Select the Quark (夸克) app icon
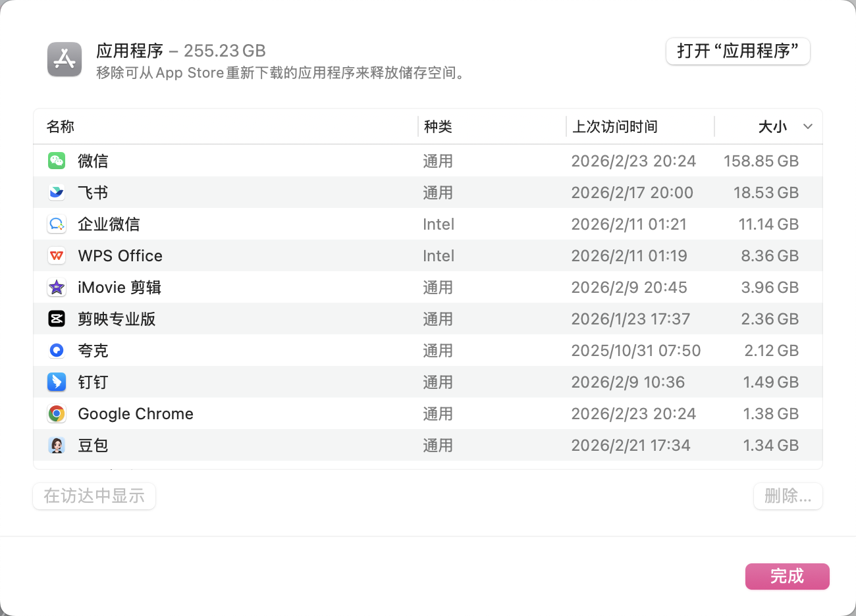The height and width of the screenshot is (616, 856). click(57, 351)
